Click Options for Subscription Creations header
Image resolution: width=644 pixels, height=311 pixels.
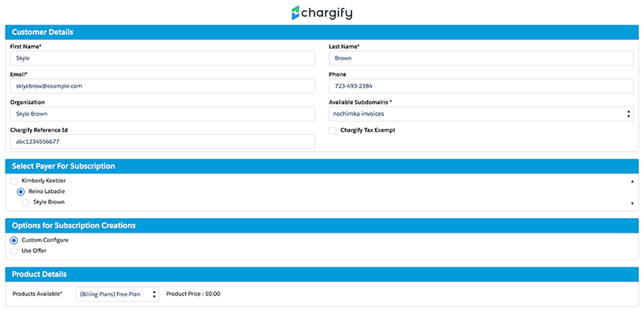point(321,226)
